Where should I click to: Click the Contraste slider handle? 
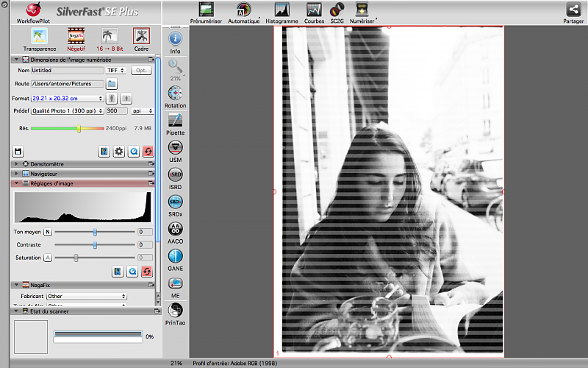pyautogui.click(x=95, y=244)
